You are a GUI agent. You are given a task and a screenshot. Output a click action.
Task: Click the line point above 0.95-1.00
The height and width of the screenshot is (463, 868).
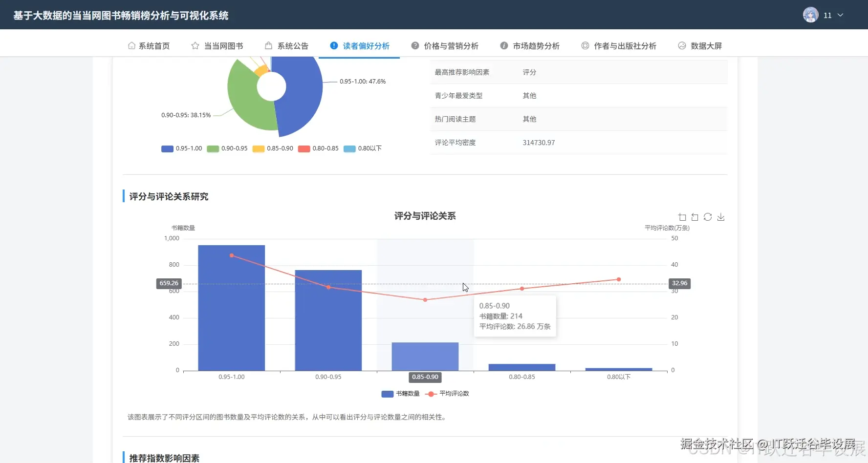(x=232, y=255)
